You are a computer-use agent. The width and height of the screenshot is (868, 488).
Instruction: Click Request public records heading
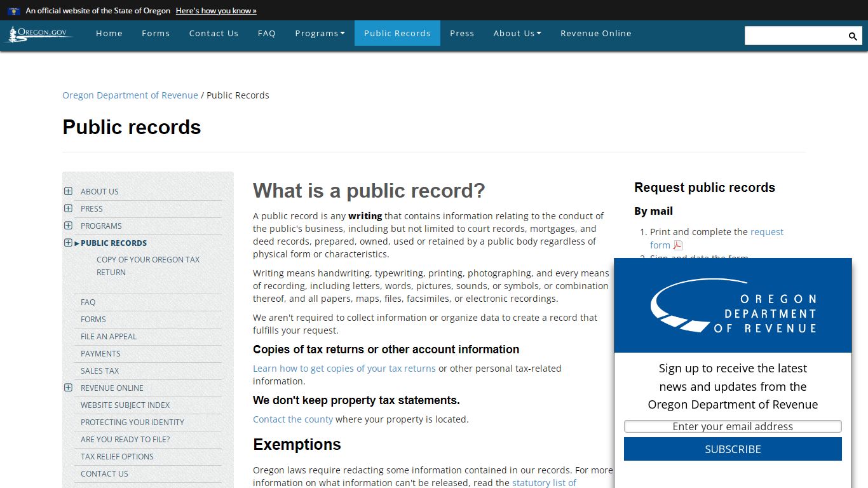click(705, 187)
